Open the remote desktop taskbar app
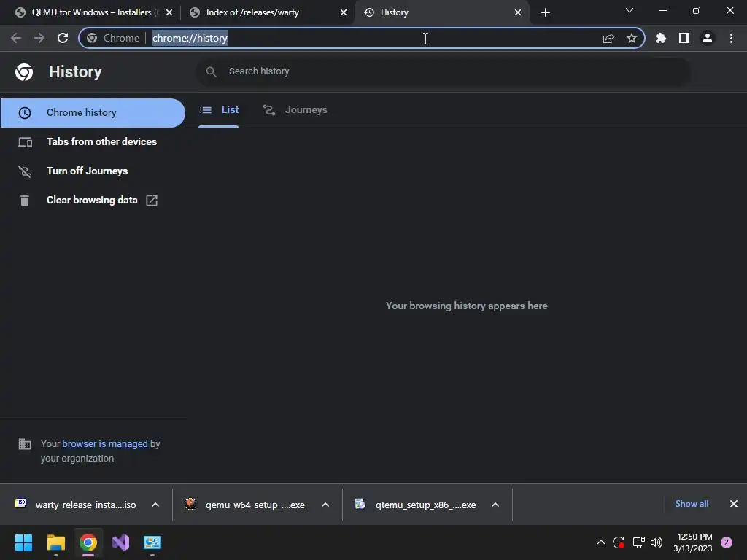 point(152,542)
